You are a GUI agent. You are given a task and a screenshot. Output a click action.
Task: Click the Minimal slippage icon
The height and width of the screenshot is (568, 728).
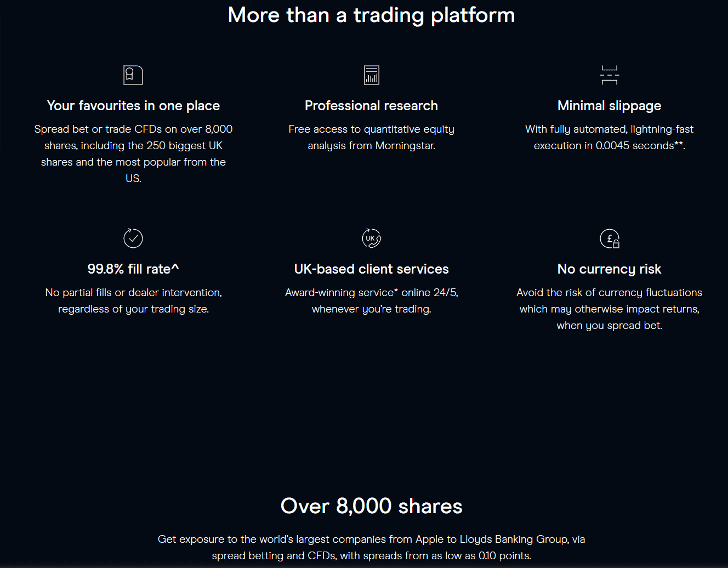(610, 75)
